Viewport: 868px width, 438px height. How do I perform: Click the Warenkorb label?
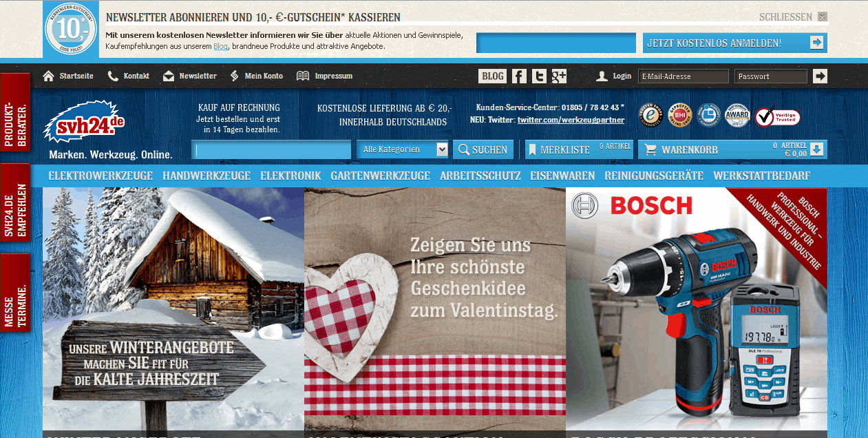tap(690, 149)
